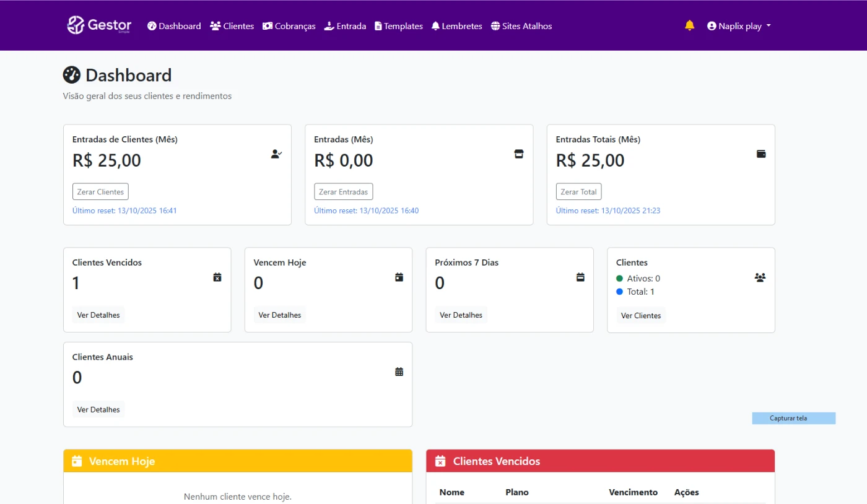Click the Capturar tela overlay button
This screenshot has width=867, height=504.
coord(793,418)
